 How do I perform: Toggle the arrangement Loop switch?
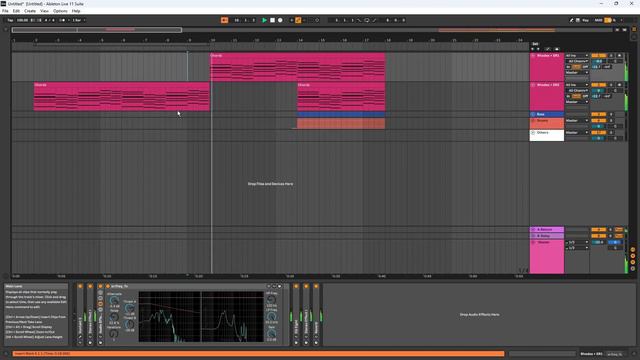click(x=367, y=20)
